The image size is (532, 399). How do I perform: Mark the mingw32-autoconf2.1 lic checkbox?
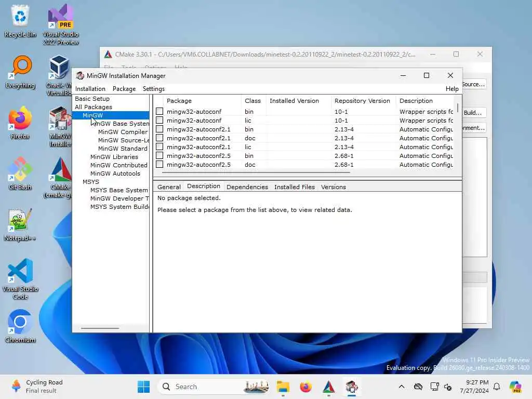(159, 147)
